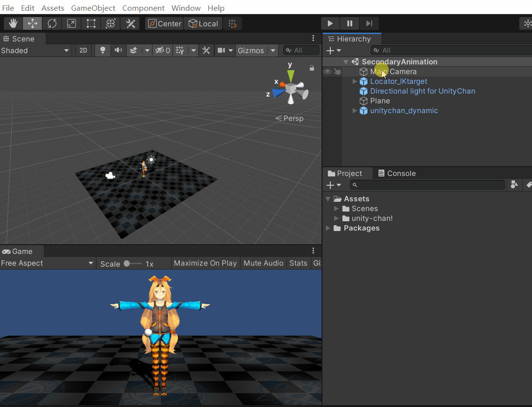Viewport: 532px width, 407px height.
Task: Switch to the Console tab
Action: (397, 174)
